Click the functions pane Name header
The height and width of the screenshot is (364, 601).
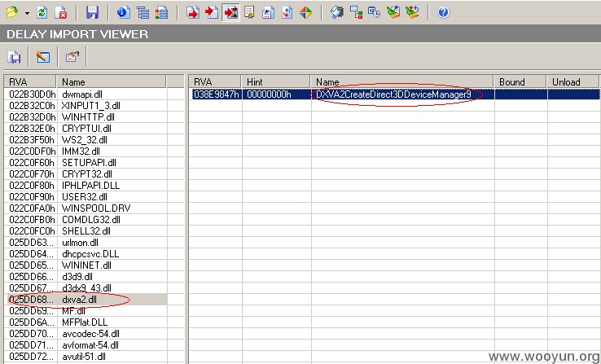tap(402, 81)
